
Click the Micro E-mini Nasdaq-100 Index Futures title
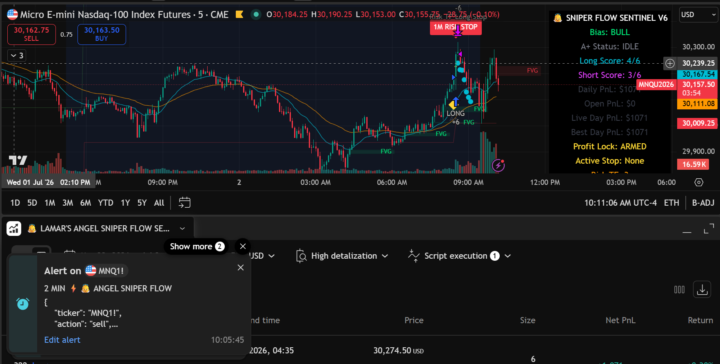coord(105,15)
